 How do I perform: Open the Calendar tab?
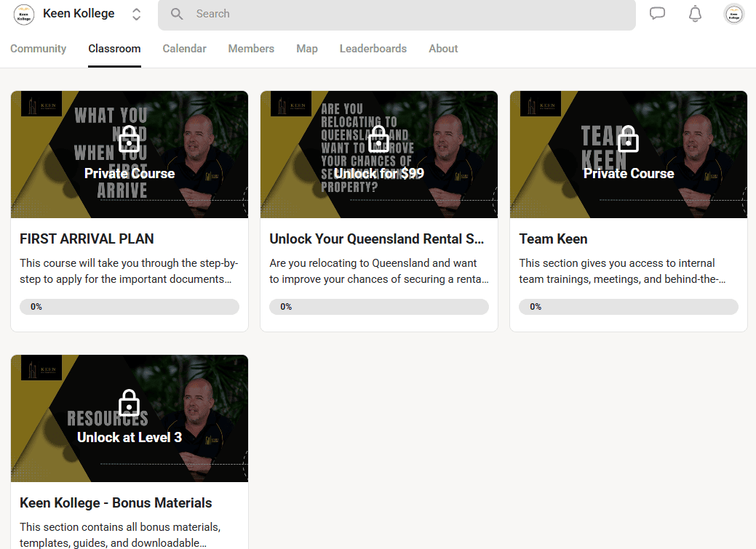(x=184, y=49)
